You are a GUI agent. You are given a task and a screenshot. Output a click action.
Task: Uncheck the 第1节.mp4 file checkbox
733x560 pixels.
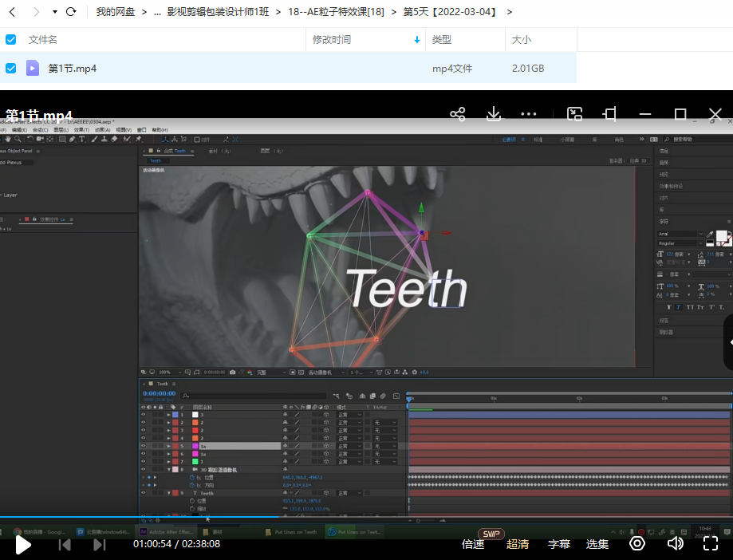11,69
